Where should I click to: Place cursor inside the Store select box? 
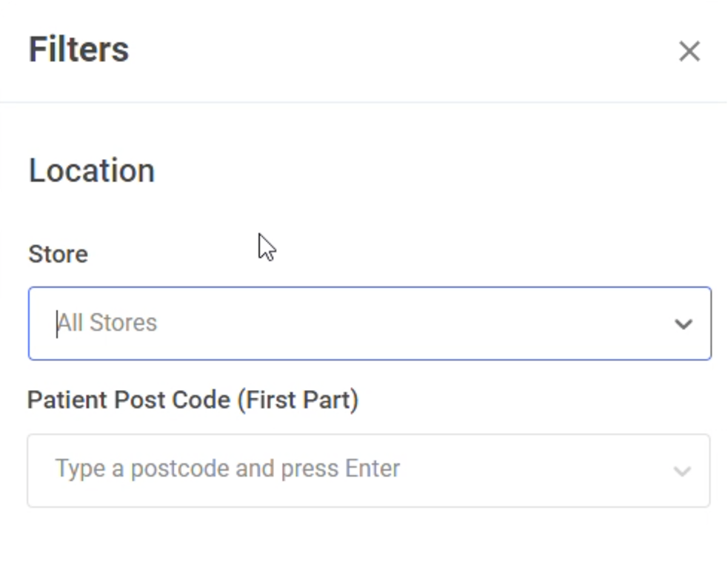pyautogui.click(x=370, y=323)
